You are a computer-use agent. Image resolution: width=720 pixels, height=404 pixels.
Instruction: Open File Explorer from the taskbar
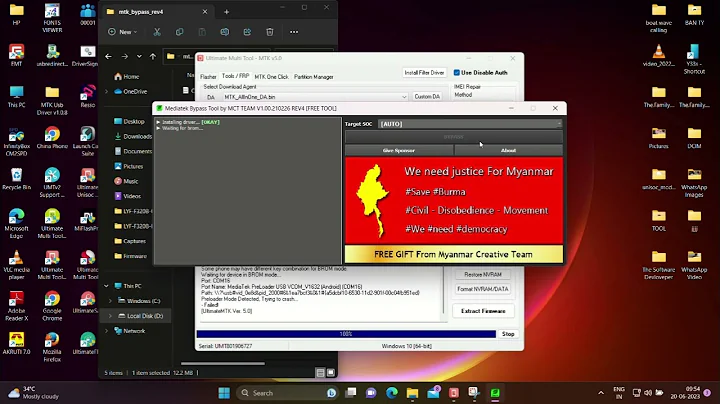(x=412, y=393)
